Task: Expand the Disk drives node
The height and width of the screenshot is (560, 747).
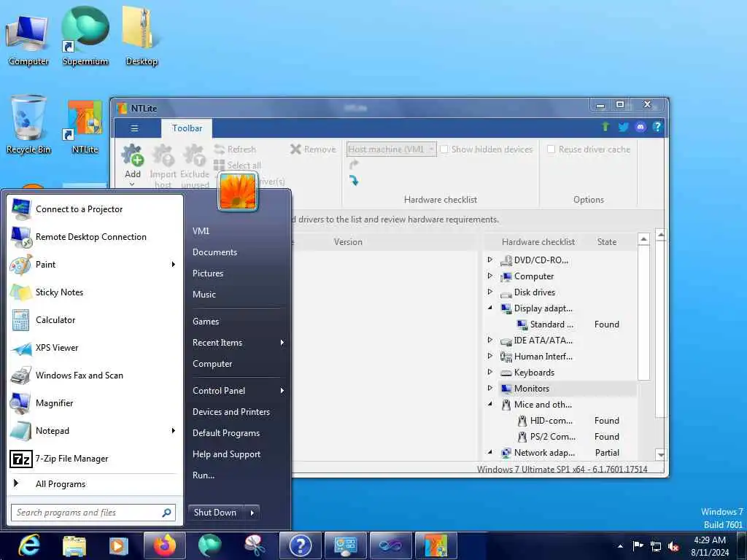Action: point(489,292)
